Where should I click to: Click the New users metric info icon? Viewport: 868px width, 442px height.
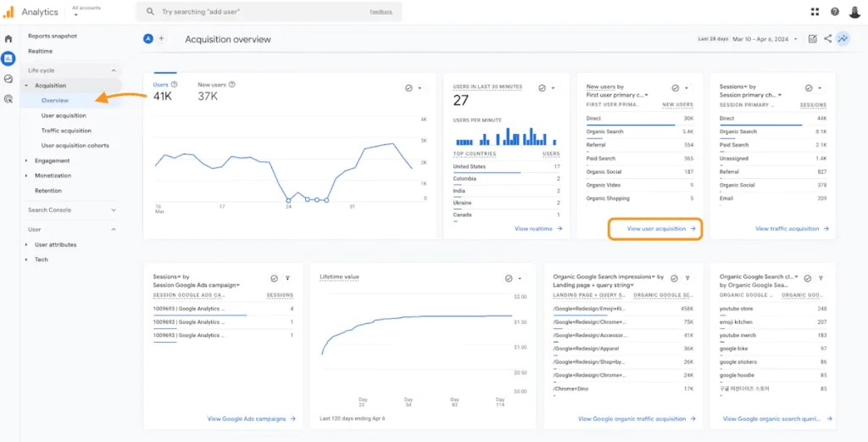point(232,85)
